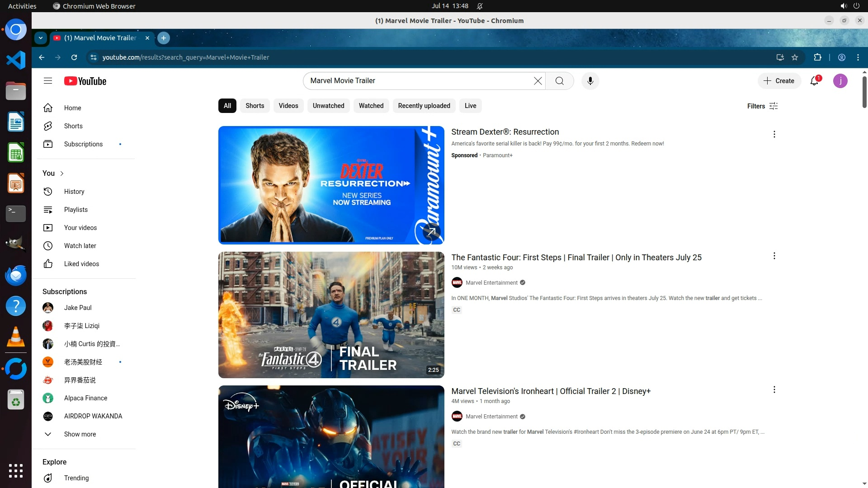The width and height of the screenshot is (868, 488).
Task: Click the Create button
Action: pyautogui.click(x=779, y=81)
